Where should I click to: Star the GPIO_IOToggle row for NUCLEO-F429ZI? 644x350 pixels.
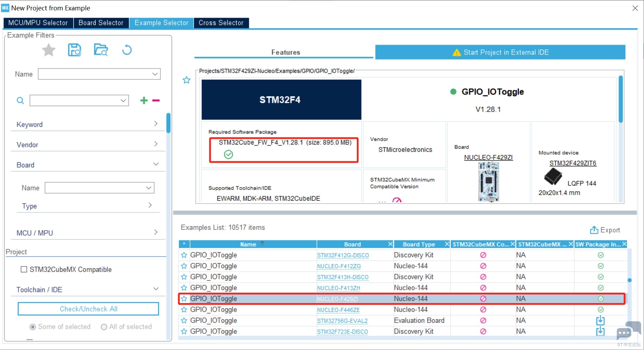coord(184,298)
